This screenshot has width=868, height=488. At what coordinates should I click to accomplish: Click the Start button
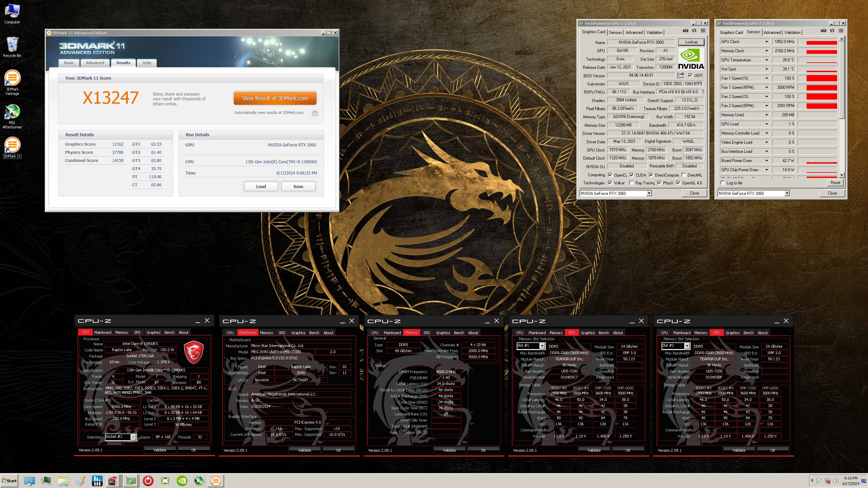[x=9, y=481]
